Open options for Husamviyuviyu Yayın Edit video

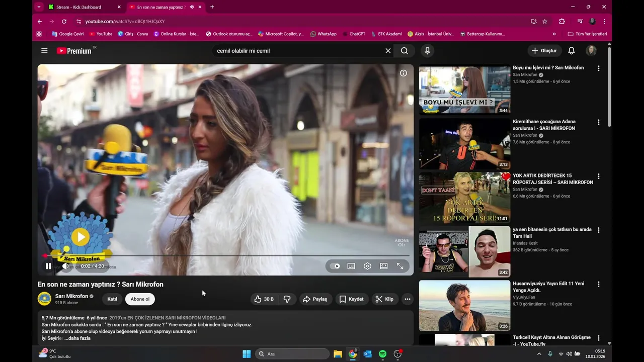click(598, 284)
